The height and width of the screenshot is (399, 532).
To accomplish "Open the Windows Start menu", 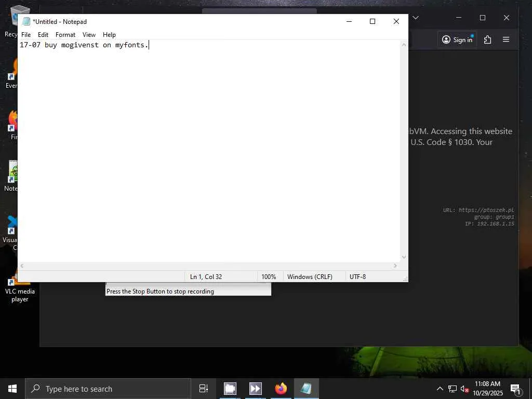I will (12, 389).
